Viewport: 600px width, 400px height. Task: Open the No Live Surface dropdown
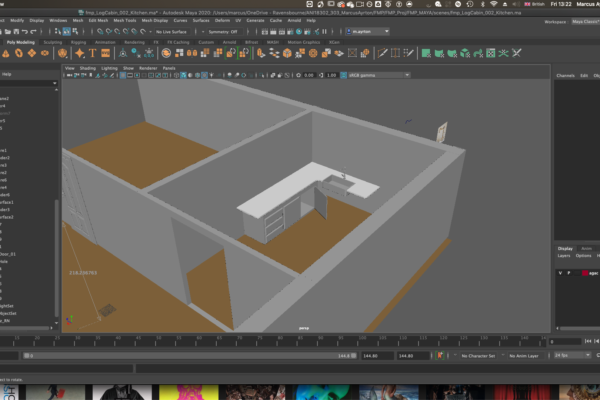coord(171,32)
